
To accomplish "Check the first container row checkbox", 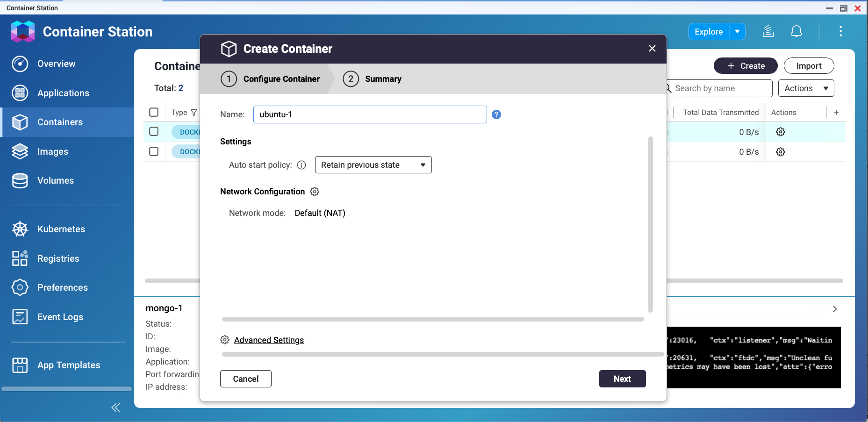I will click(154, 132).
